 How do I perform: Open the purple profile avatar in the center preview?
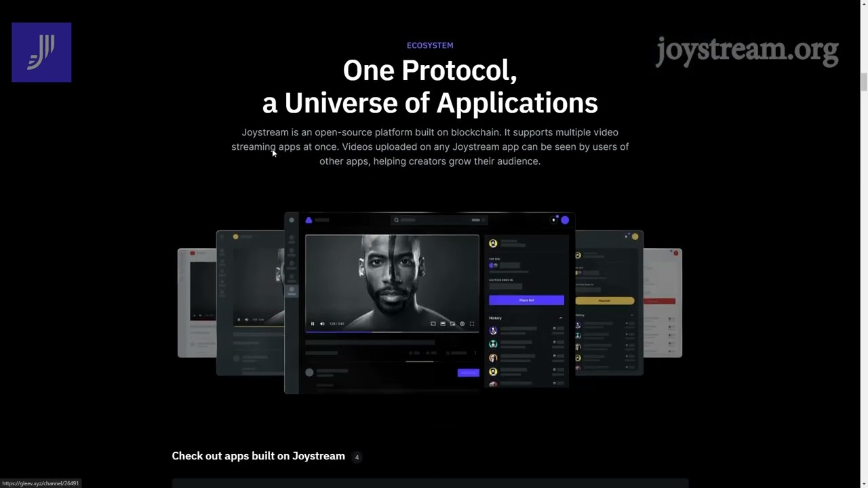(x=565, y=220)
